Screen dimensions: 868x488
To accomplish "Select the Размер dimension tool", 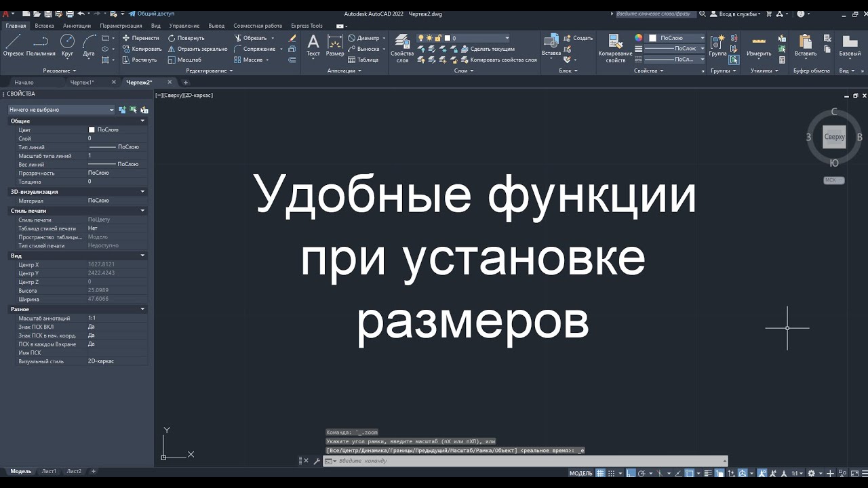I will pyautogui.click(x=335, y=45).
